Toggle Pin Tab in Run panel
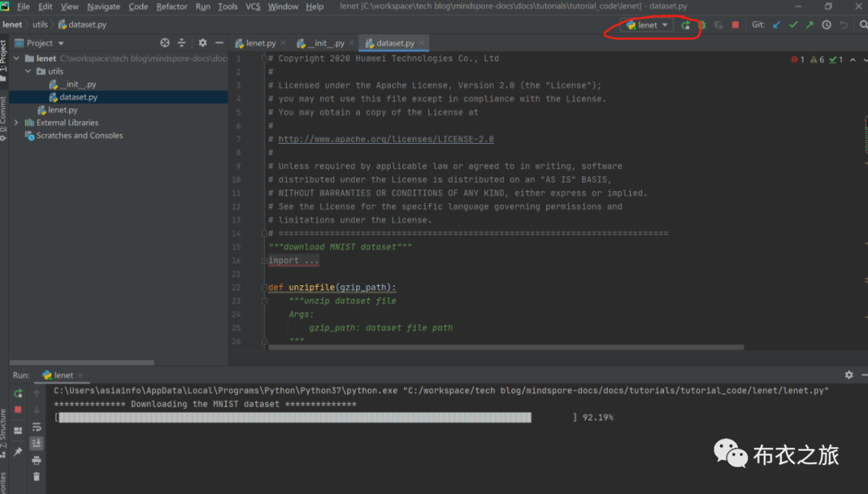The width and height of the screenshot is (868, 494). coord(18,452)
